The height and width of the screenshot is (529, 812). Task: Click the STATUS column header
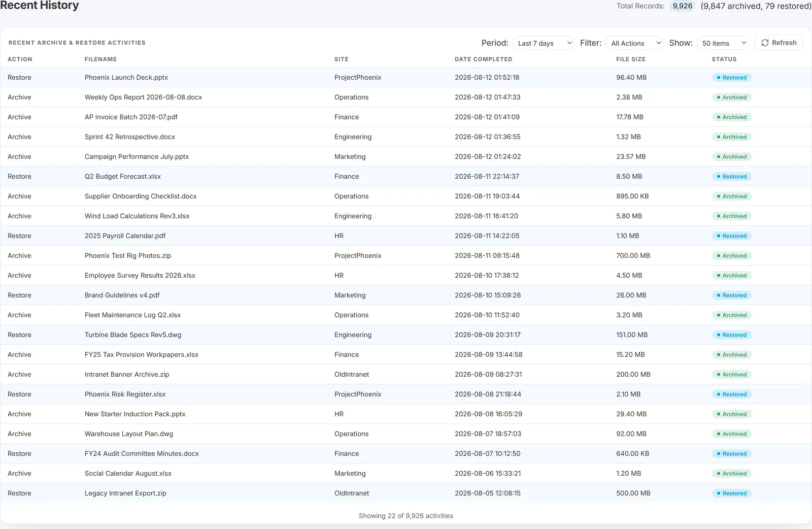[724, 59]
